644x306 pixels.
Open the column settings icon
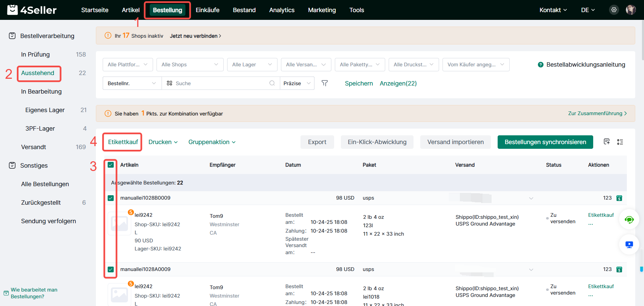click(x=607, y=142)
